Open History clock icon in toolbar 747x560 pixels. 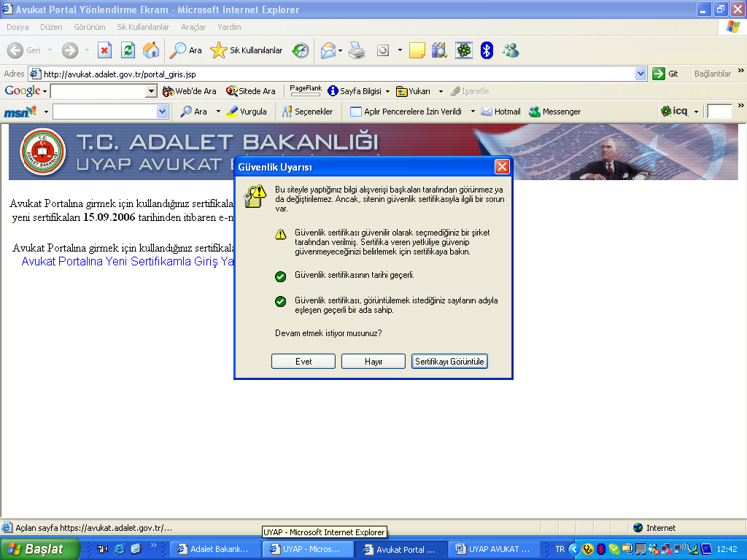(x=301, y=50)
